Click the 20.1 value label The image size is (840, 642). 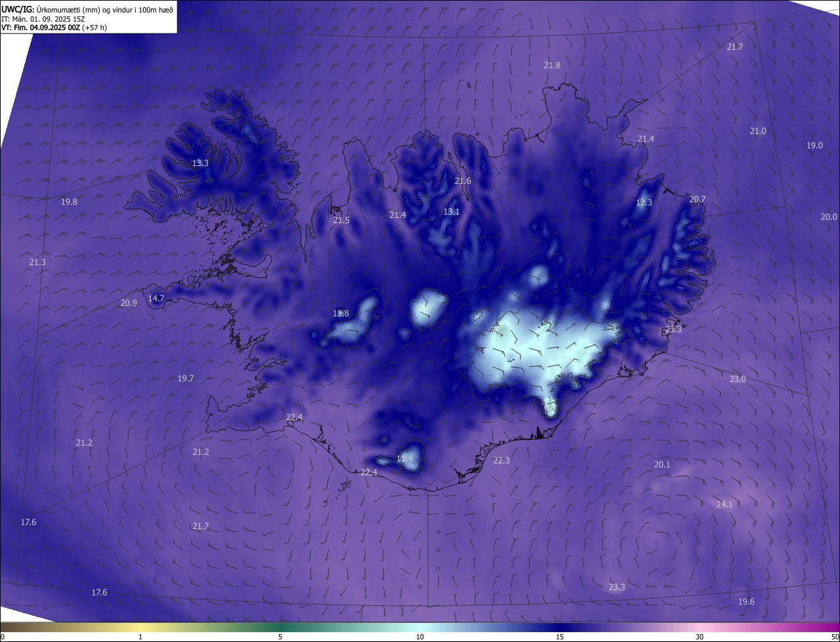point(662,464)
